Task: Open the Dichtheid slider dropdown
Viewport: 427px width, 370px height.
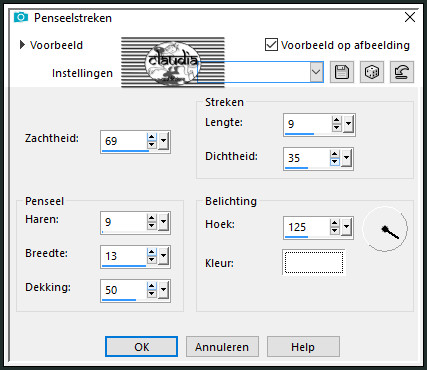Action: click(x=346, y=158)
